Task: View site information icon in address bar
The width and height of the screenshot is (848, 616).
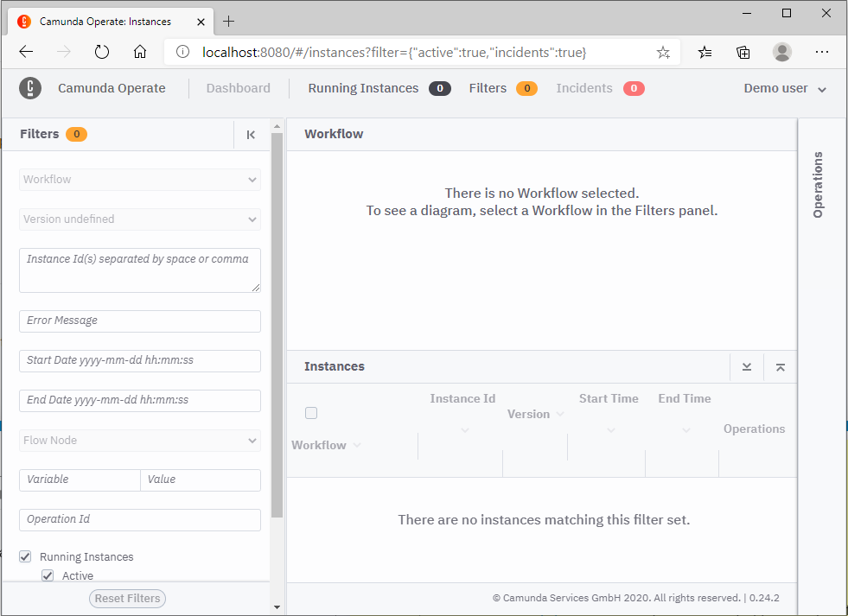Action: (x=182, y=52)
